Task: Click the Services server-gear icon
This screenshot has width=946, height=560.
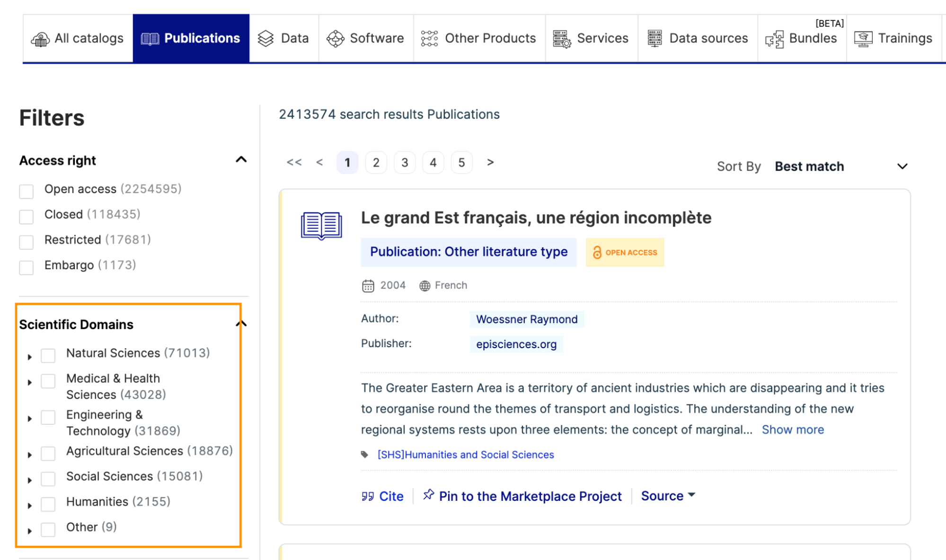Action: (562, 39)
